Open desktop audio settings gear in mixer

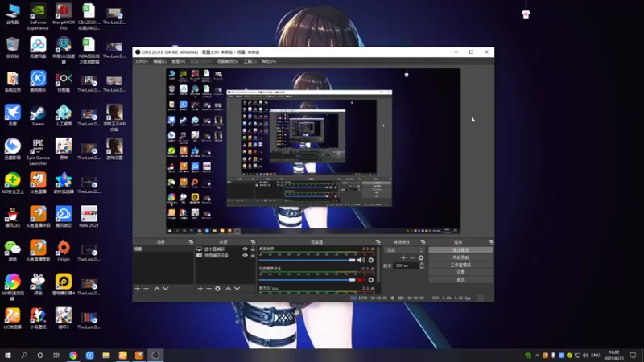point(371,260)
